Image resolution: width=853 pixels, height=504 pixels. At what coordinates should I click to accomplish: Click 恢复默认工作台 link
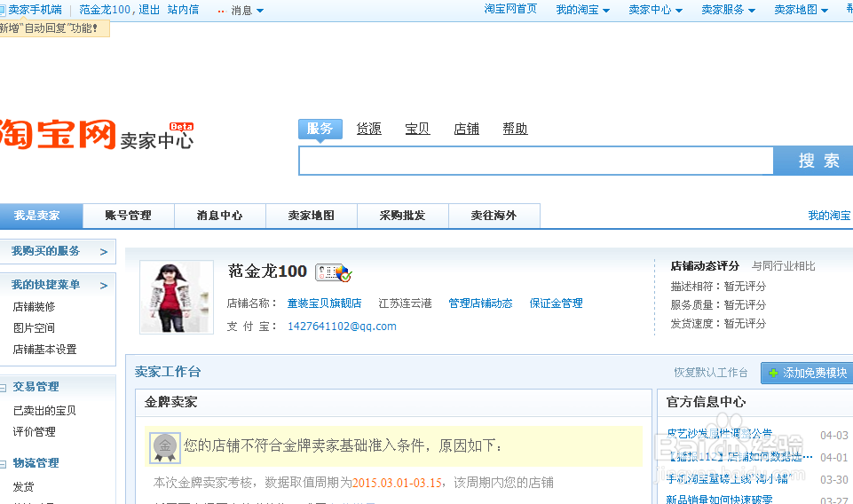pyautogui.click(x=710, y=373)
